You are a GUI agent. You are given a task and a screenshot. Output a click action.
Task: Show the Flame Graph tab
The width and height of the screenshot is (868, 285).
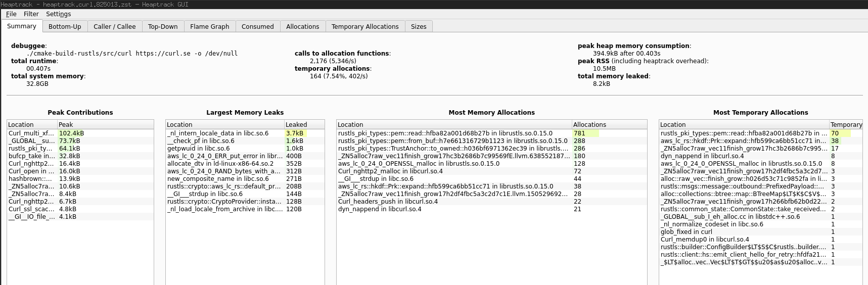209,27
